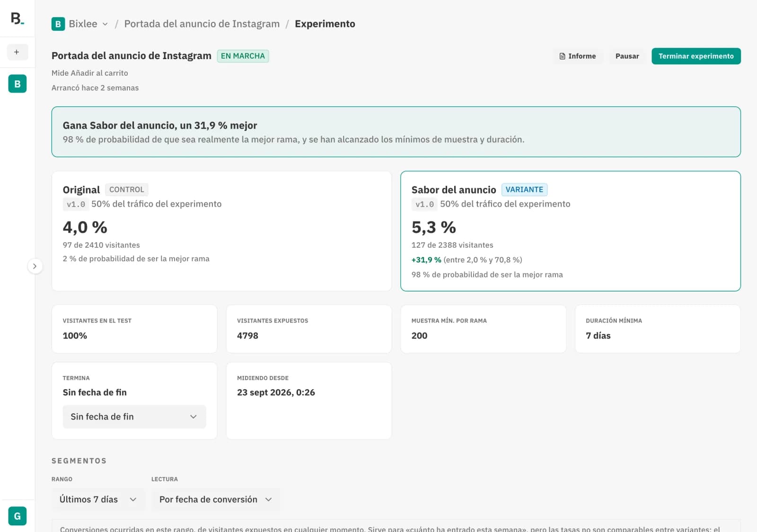Click the 4798 exposed visitors value
This screenshot has width=757, height=532.
click(x=247, y=336)
